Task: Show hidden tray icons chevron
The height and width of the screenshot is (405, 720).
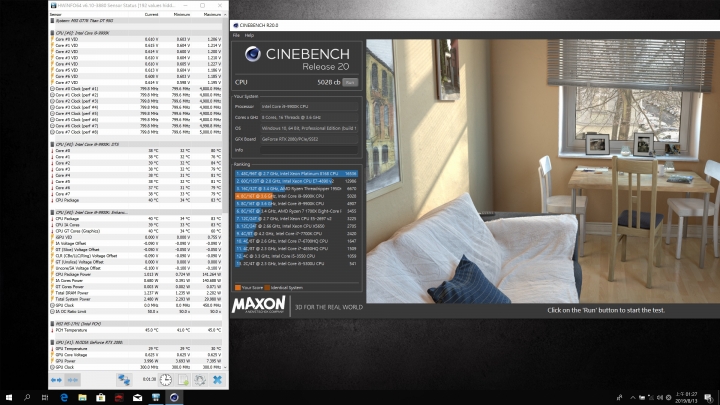Action: click(x=633, y=398)
